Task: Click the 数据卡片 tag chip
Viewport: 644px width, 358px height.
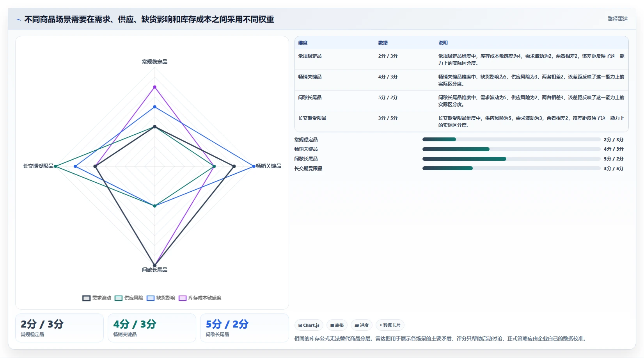Action: pyautogui.click(x=390, y=325)
